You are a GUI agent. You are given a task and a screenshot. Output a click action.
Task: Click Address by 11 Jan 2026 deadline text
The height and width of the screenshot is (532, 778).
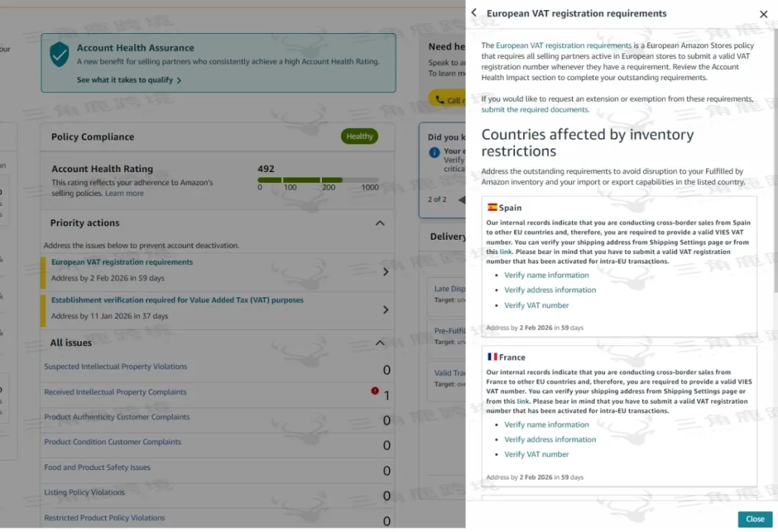(109, 316)
